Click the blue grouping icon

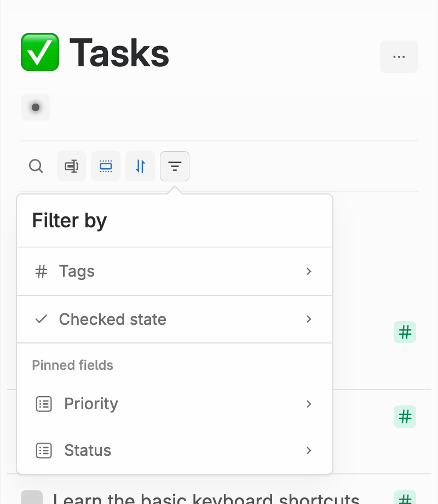106,166
